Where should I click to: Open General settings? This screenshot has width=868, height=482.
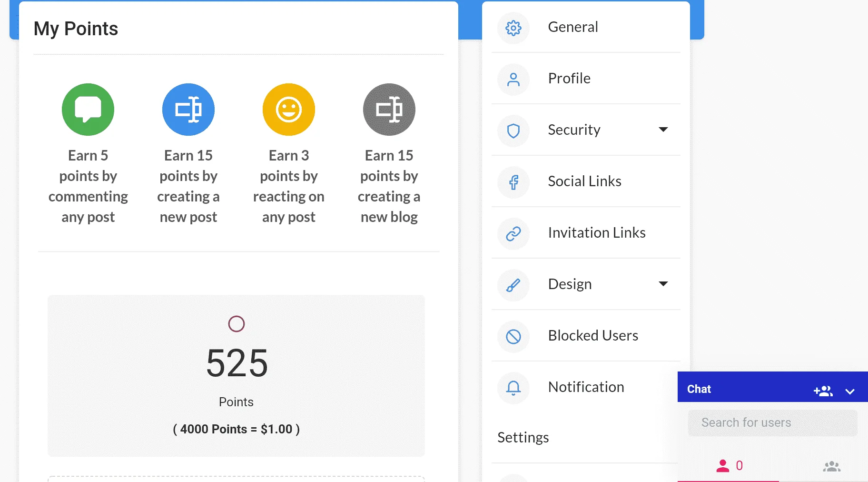[586, 27]
